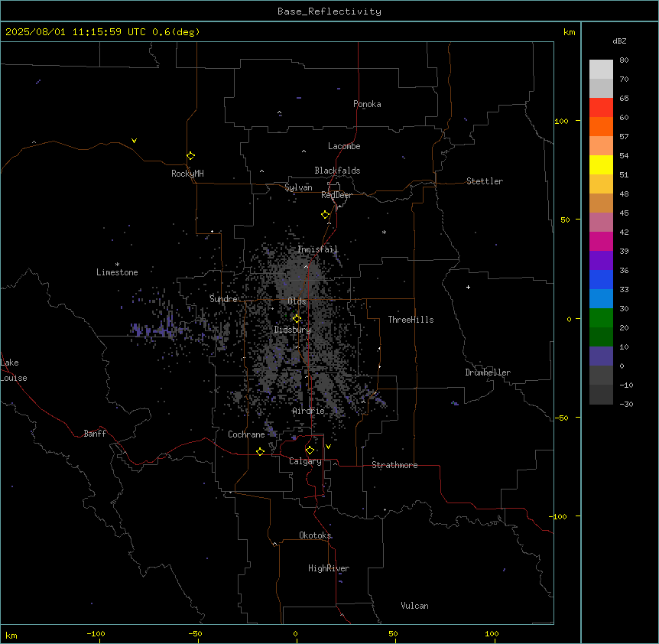Image resolution: width=659 pixels, height=644 pixels.
Task: Select the light gray 80 dBZ legend swatch
Action: 601,70
